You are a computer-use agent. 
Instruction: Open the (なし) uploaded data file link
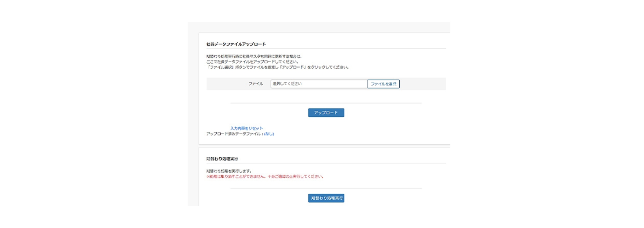[x=269, y=134]
